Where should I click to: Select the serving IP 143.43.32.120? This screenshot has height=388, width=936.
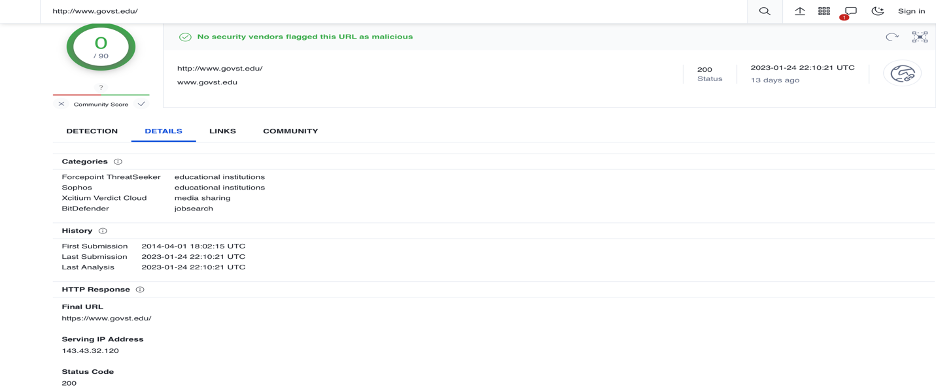(90, 350)
